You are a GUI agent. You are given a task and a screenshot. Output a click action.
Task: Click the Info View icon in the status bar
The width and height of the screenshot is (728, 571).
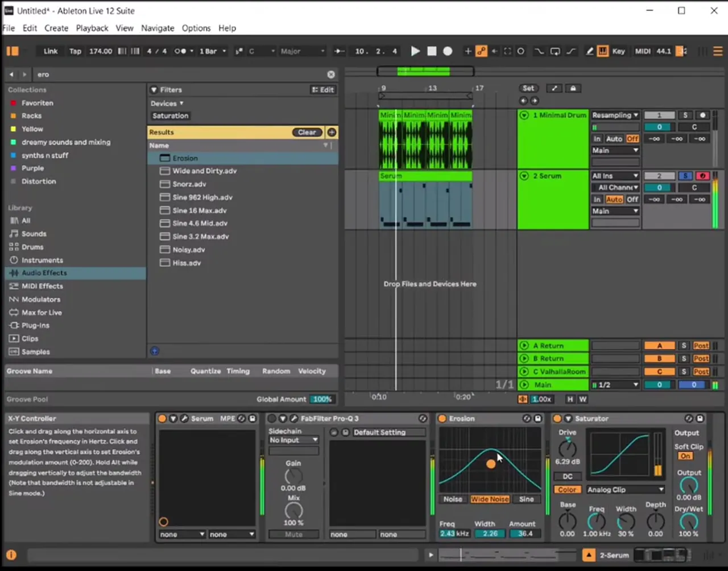click(11, 555)
